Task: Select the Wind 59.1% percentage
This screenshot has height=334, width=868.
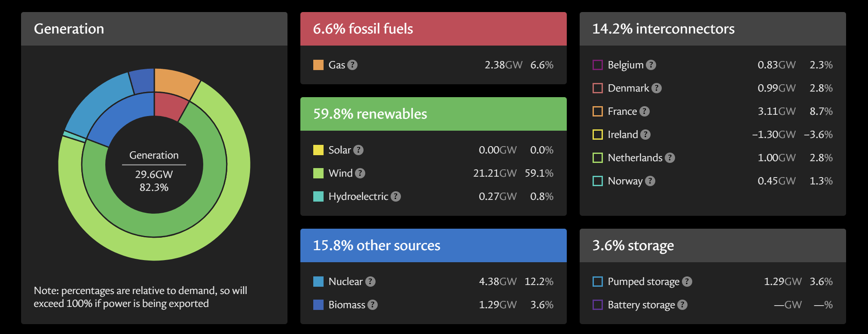Action: [x=539, y=173]
